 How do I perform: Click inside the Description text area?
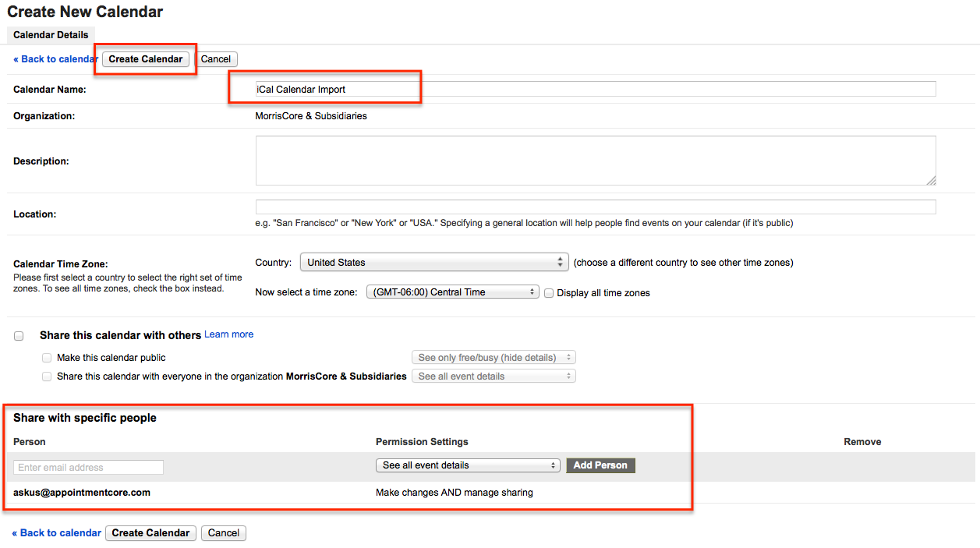point(596,161)
